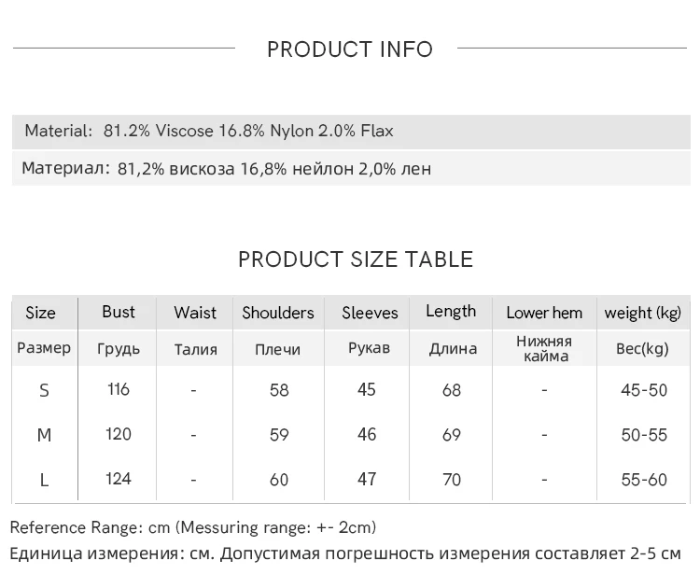Click the Sleeves column header
700x588 pixels.
370,313
